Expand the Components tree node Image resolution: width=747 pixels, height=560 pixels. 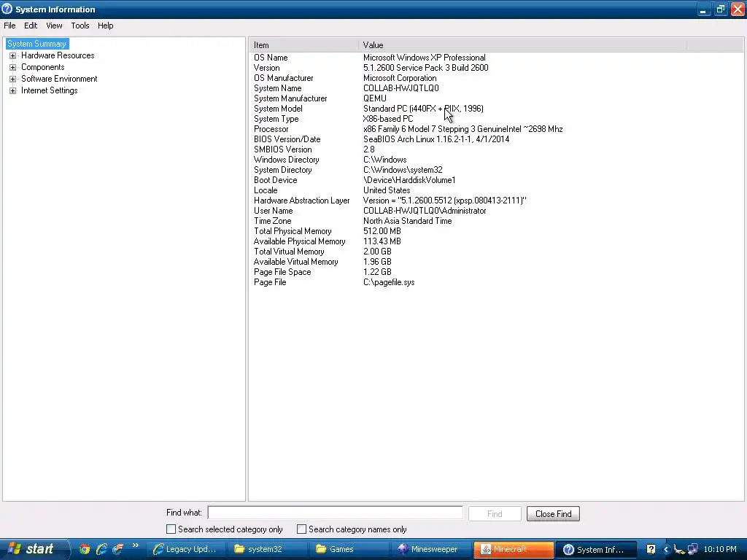tap(13, 67)
